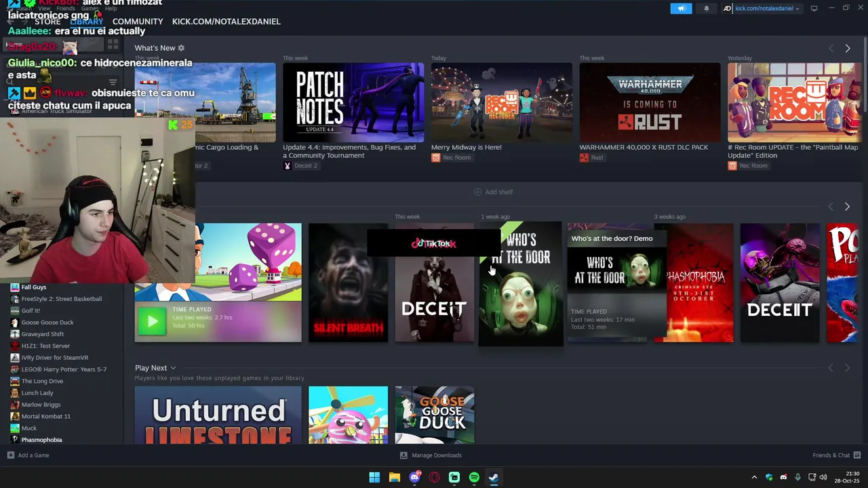Click the Add shelf plus icon

[x=477, y=192]
